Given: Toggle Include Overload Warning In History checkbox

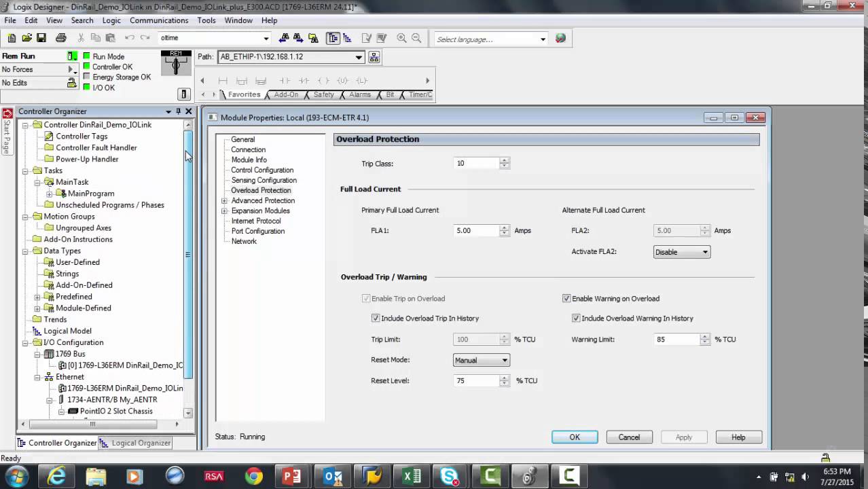Looking at the screenshot, I should [x=576, y=318].
